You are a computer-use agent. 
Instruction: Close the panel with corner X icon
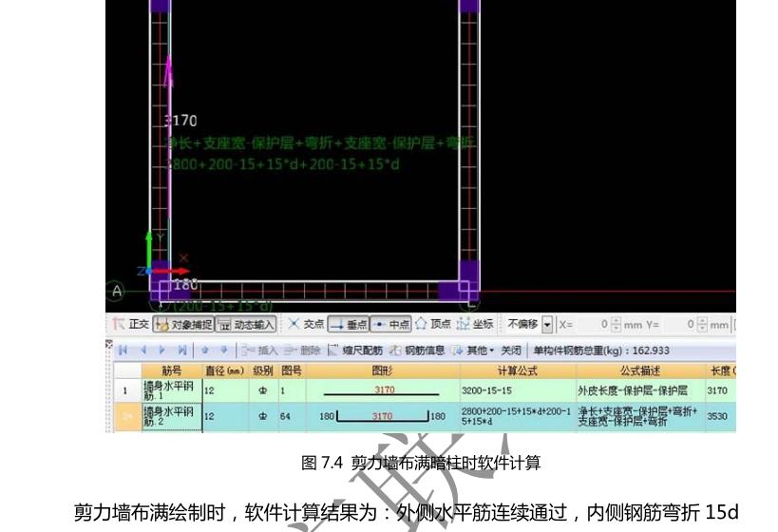click(x=109, y=343)
